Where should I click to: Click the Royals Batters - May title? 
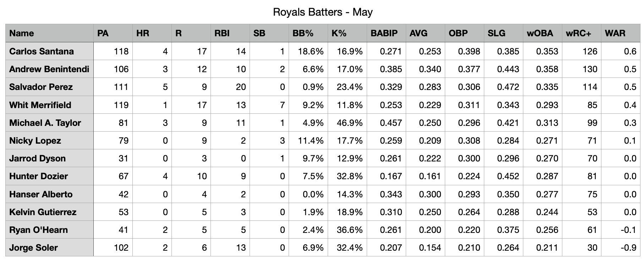(322, 12)
